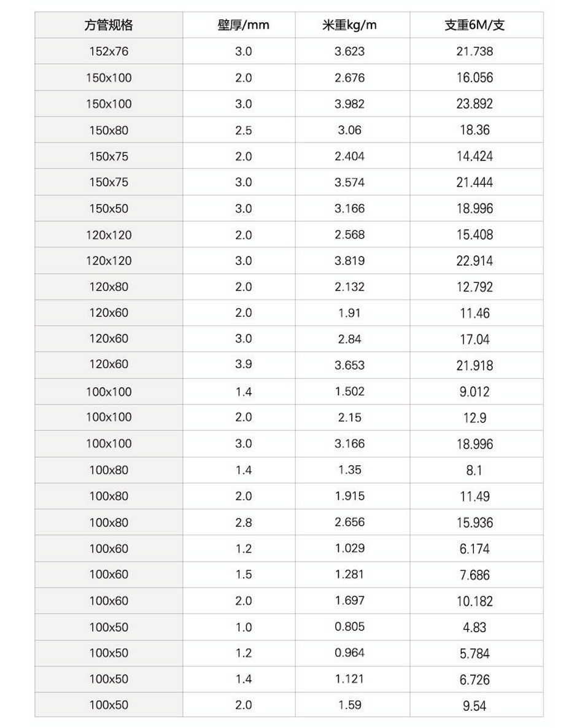Click the 方管规格 column header
This screenshot has height=728, width=577.
(109, 25)
